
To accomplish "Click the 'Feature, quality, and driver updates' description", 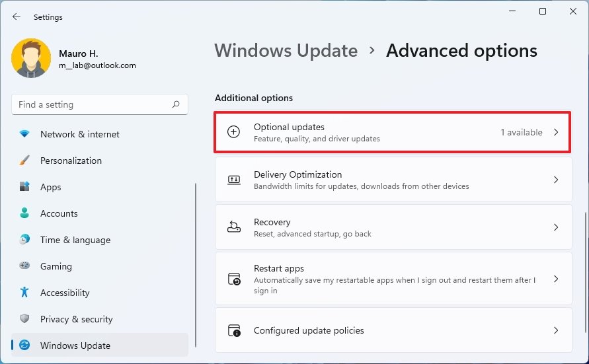I will [317, 139].
